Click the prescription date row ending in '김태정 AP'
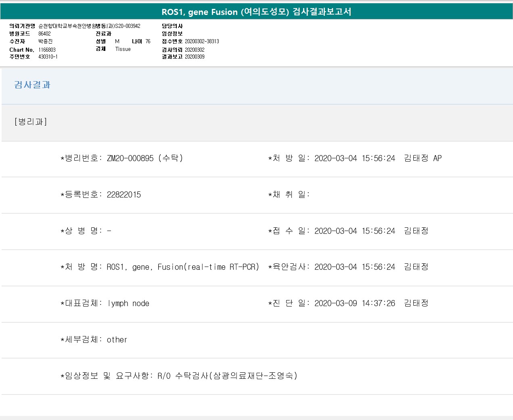The height and width of the screenshot is (420, 513). point(355,158)
